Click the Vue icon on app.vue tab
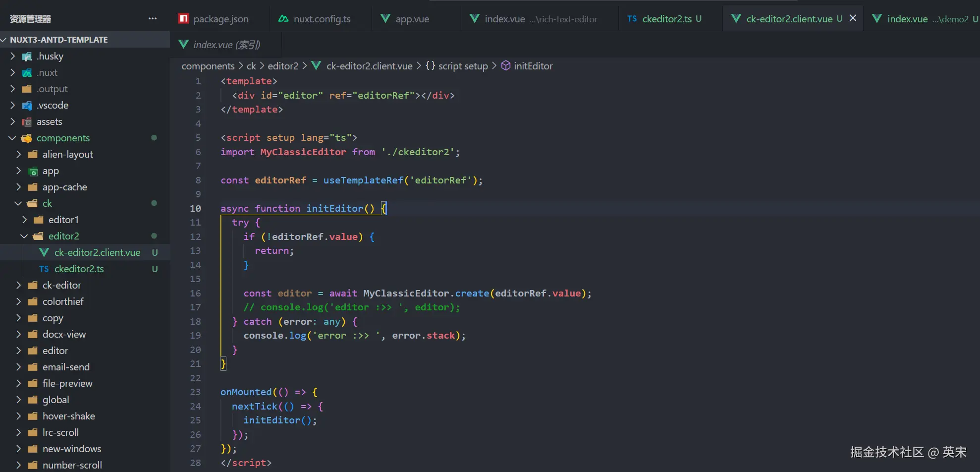 385,19
